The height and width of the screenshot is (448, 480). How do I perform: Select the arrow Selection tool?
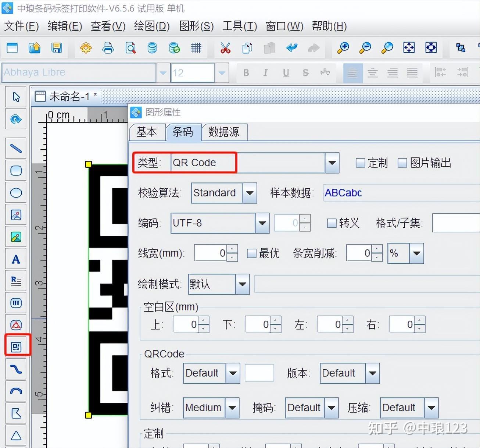point(16,97)
